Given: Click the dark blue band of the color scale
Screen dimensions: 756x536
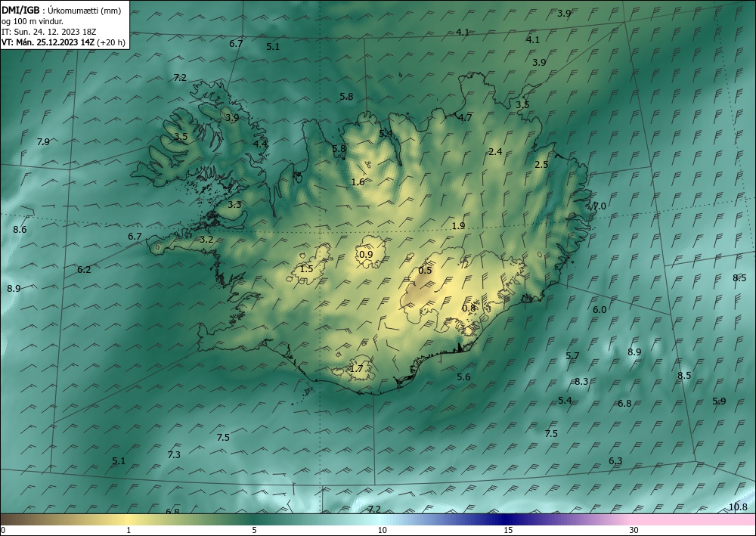Looking at the screenshot, I should 507,519.
